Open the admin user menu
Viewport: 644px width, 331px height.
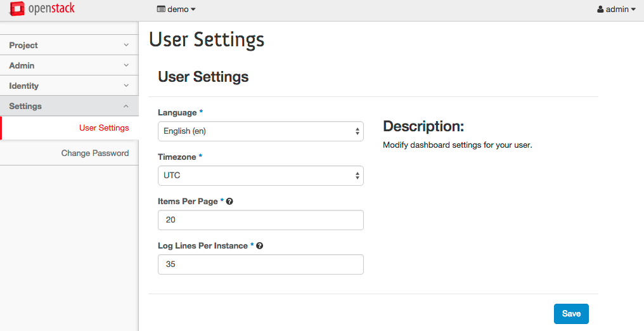617,9
